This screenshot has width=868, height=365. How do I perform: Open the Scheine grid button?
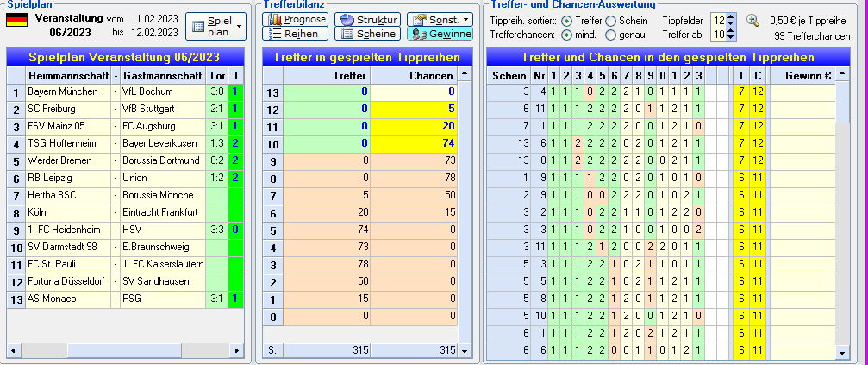[x=367, y=34]
